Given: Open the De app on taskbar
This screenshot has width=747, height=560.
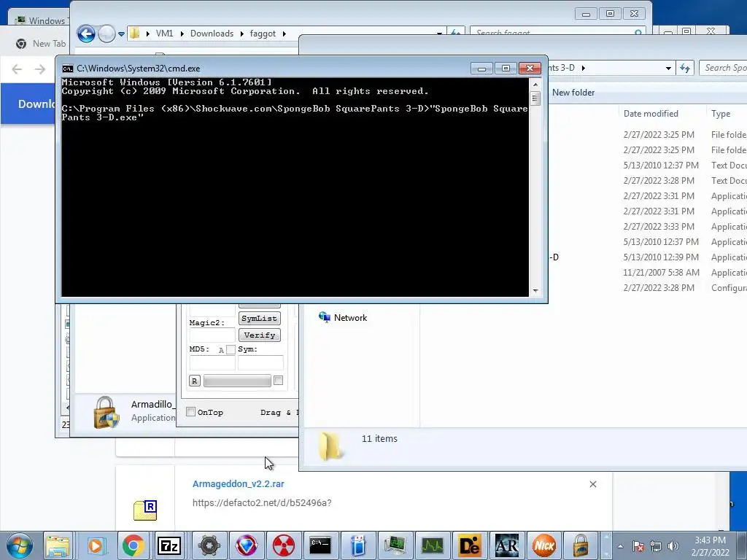Looking at the screenshot, I should 470,545.
